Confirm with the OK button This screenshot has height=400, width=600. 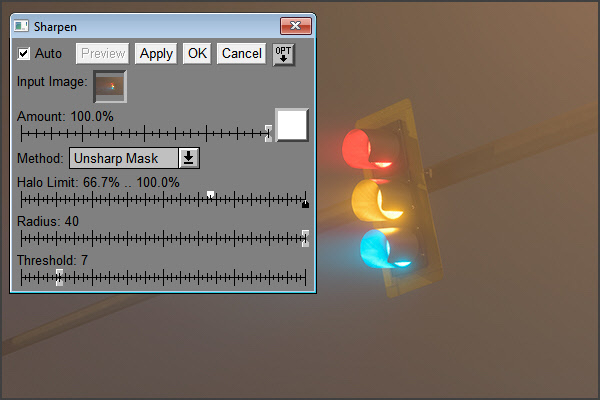(x=197, y=54)
